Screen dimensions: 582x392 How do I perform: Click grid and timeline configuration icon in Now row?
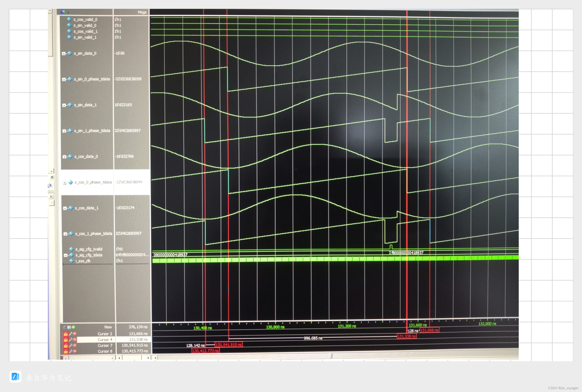coord(69,327)
